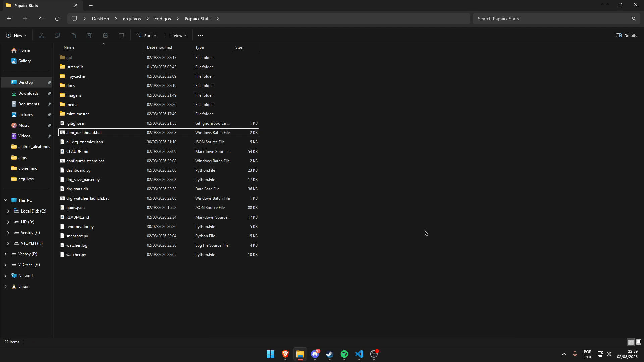644x362 pixels.
Task: Open the taskbar clock and date
Action: point(627,354)
